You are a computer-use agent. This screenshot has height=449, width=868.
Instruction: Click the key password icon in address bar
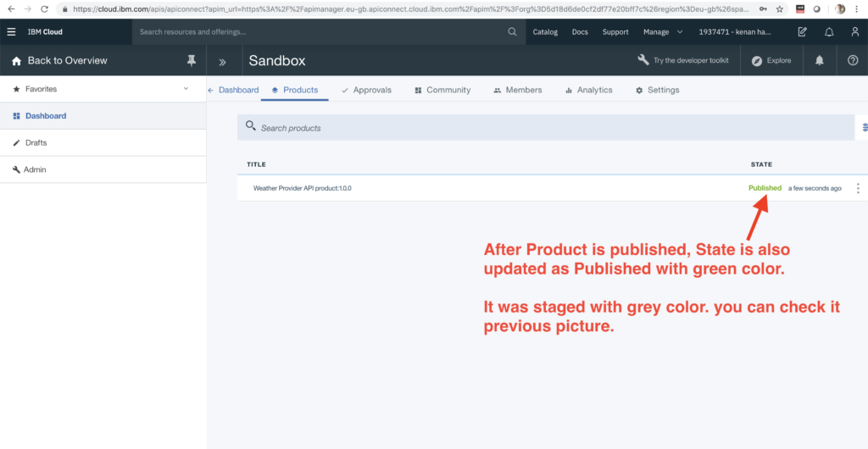[x=764, y=8]
